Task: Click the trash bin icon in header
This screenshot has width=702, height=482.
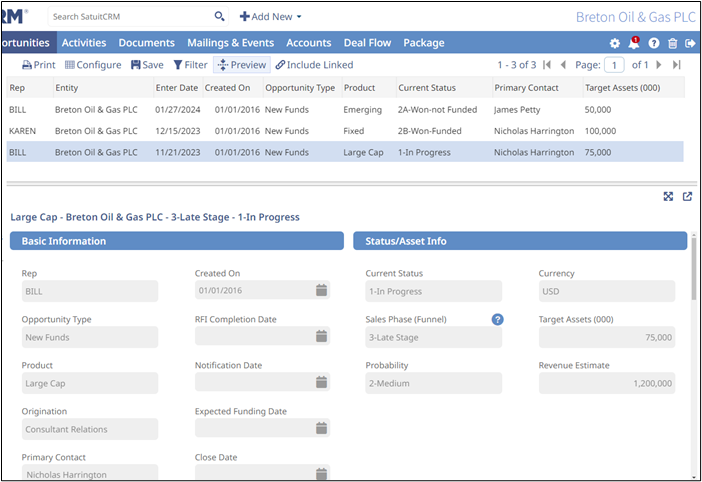Action: (672, 43)
